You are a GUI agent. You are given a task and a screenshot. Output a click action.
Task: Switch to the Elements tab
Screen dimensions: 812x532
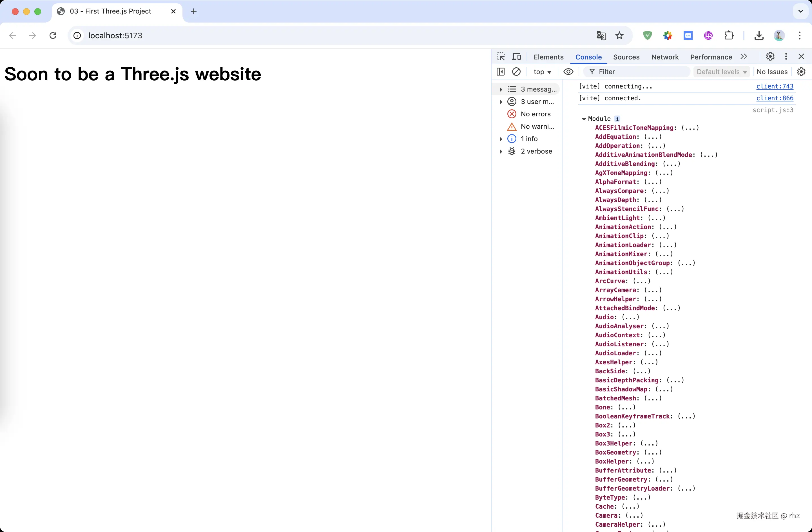coord(548,57)
